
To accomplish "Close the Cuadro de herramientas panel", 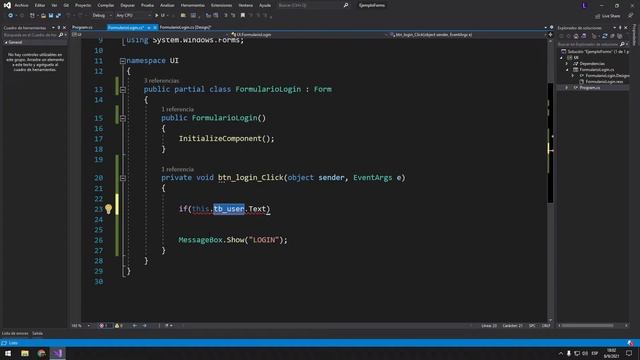I will (64, 28).
